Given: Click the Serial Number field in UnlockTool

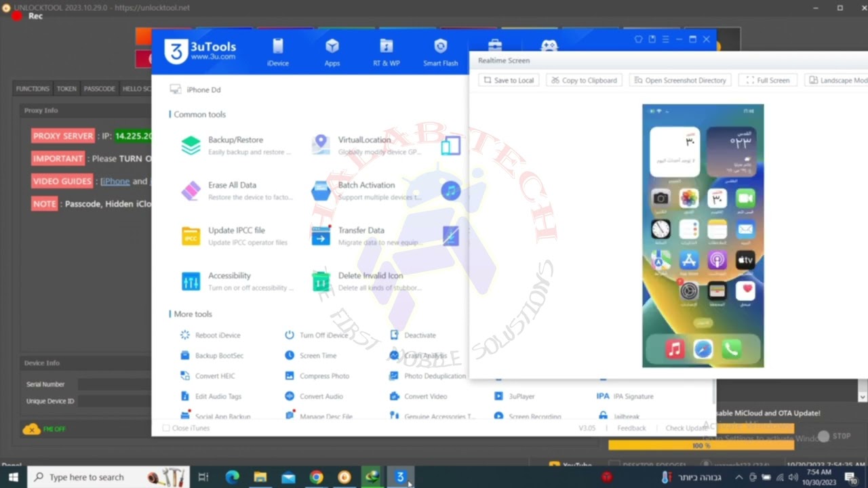Looking at the screenshot, I should [x=114, y=384].
